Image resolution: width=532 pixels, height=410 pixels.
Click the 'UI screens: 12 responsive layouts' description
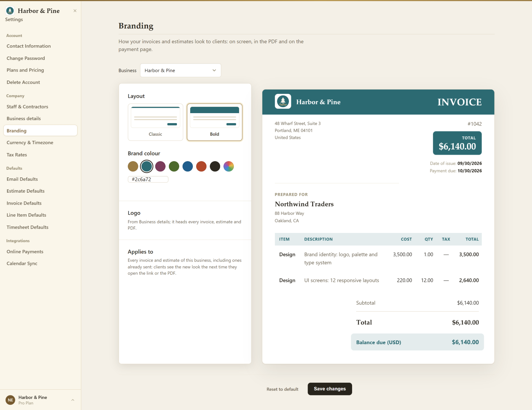[x=341, y=280]
